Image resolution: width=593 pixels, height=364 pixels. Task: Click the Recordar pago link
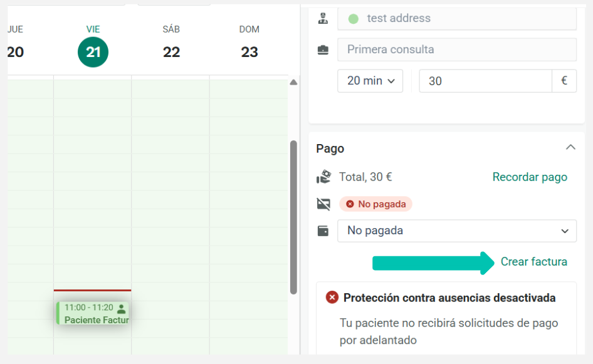530,177
